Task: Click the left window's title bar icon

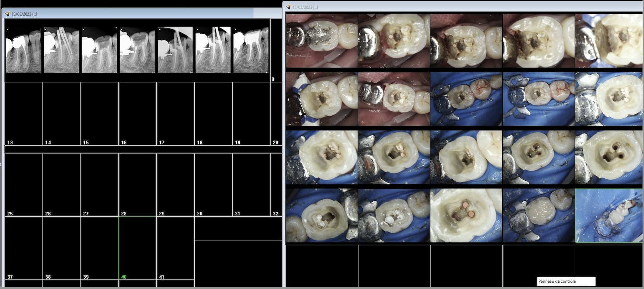Action: tap(7, 14)
